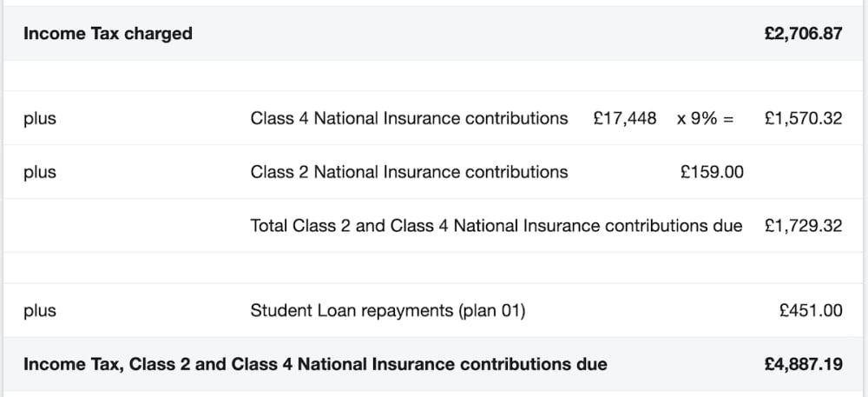
Task: Click the empty row beneath Income Tax charged
Action: point(434,76)
